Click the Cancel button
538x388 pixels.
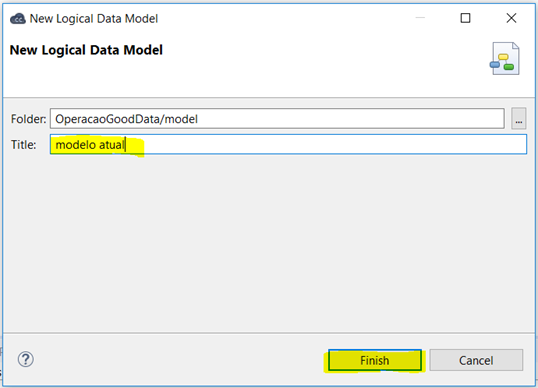point(476,360)
